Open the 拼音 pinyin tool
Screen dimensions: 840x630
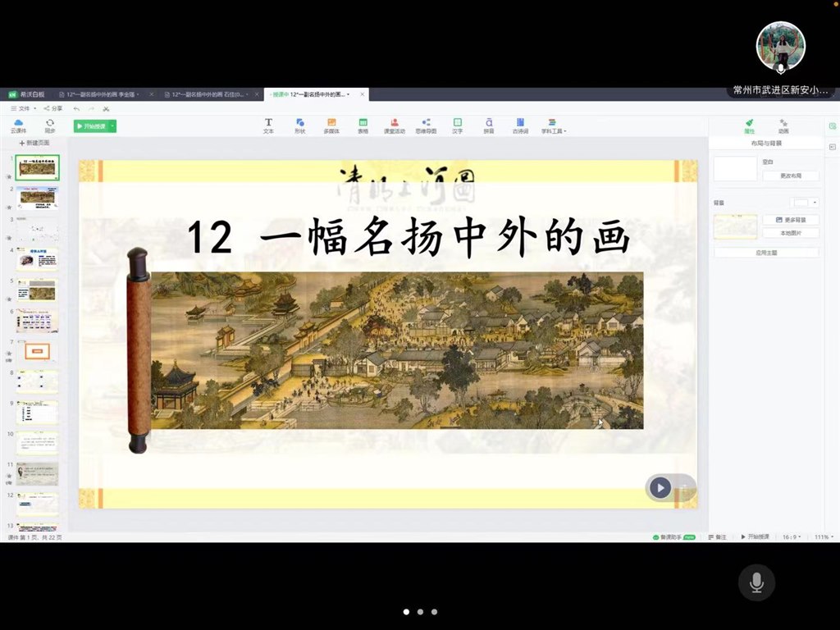pos(489,126)
